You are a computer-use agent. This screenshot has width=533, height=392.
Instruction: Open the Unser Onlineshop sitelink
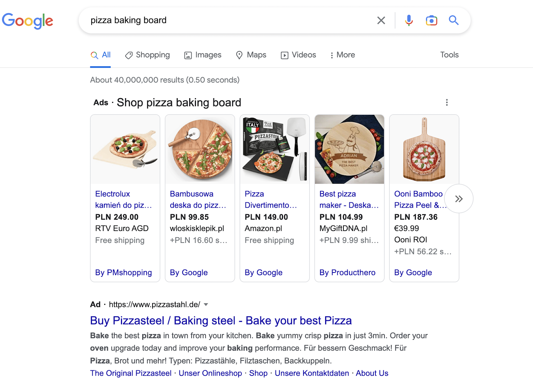[210, 373]
